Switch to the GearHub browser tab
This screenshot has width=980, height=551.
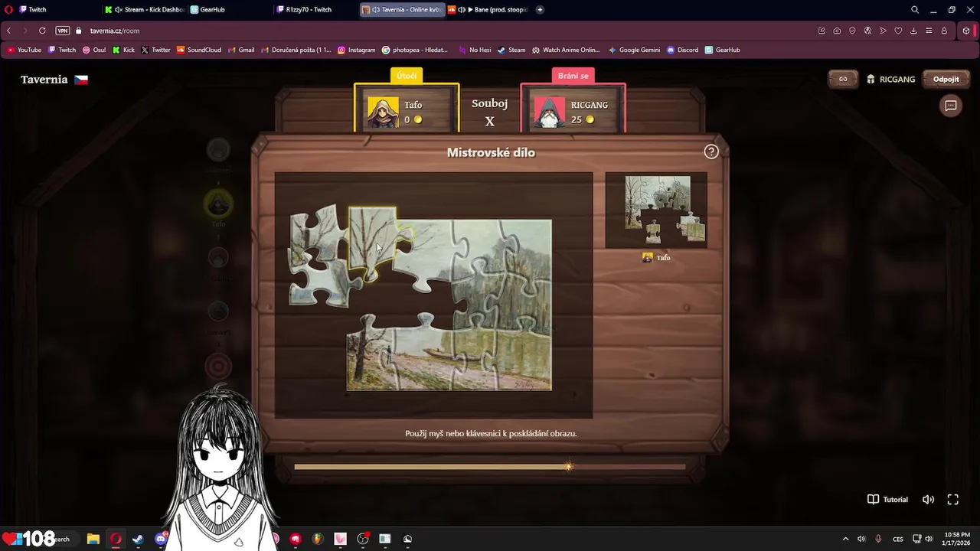230,10
